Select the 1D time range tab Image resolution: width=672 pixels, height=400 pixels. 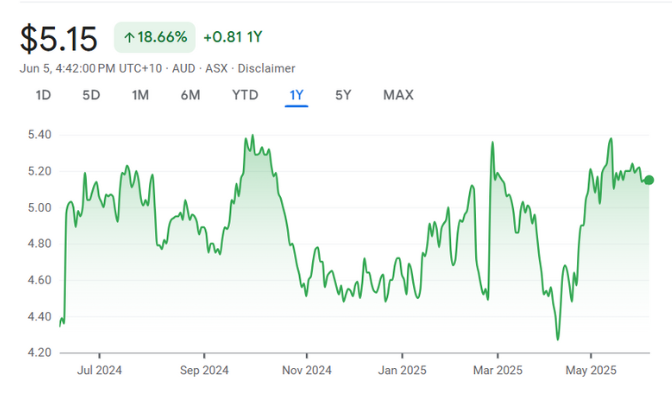click(x=43, y=95)
